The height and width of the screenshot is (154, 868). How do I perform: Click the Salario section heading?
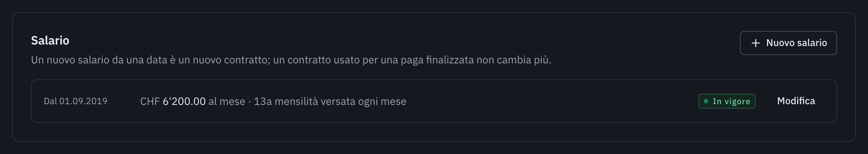coord(50,40)
